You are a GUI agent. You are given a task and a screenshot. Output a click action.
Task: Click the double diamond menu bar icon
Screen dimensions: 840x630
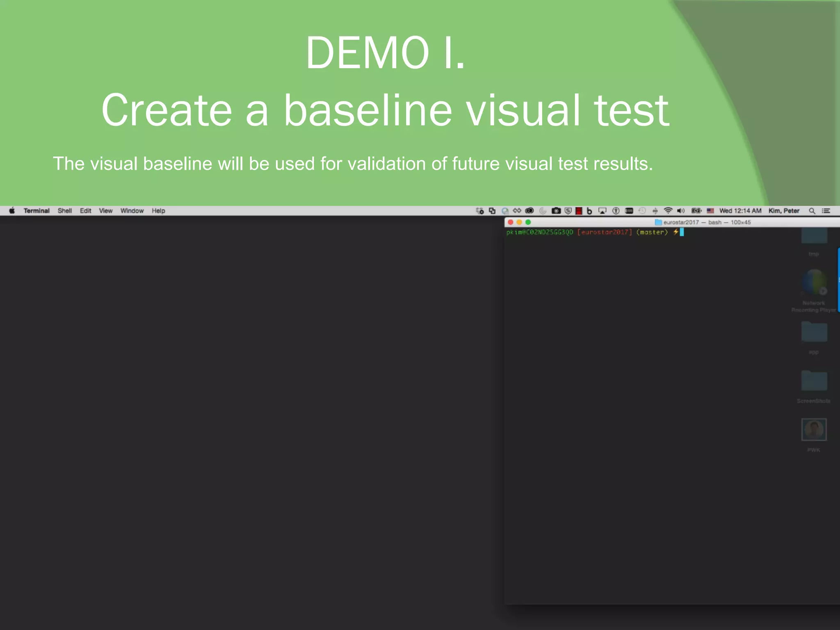click(x=517, y=210)
